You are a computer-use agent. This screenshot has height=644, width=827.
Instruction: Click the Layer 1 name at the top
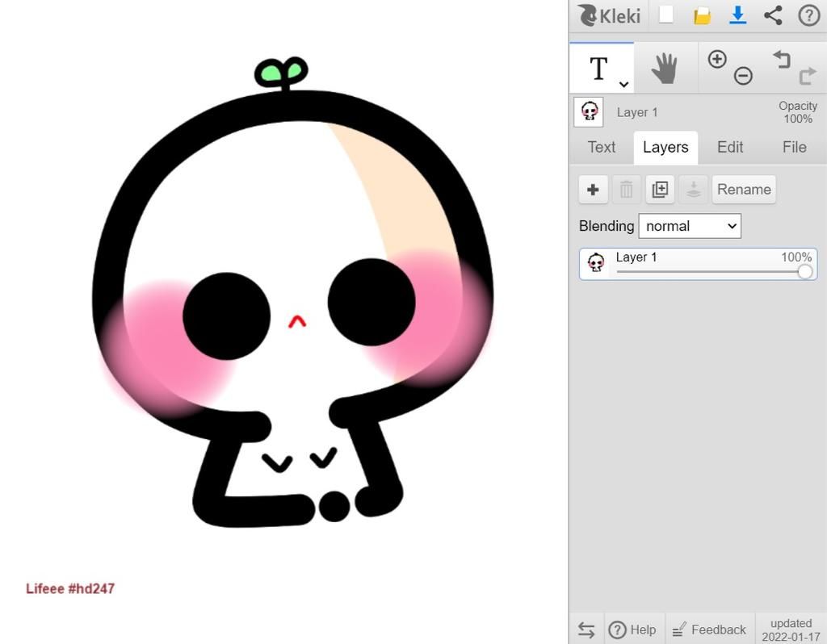(637, 112)
